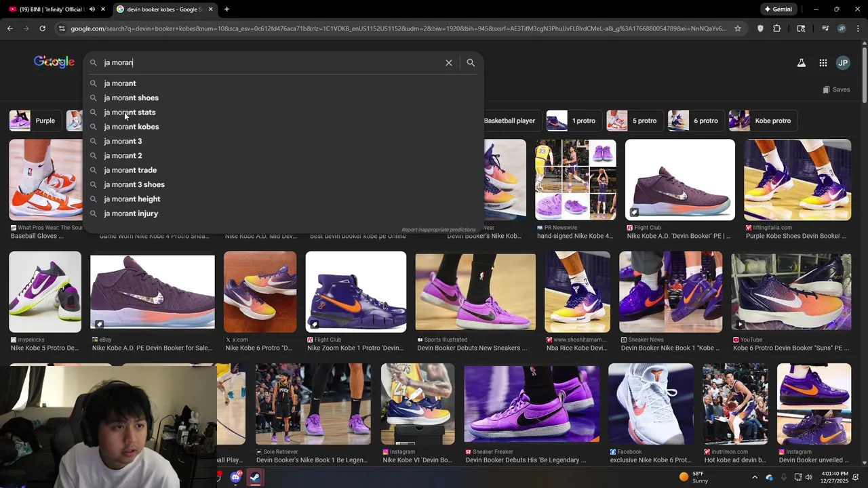The image size is (868, 488).
Task: Open Sneaker News Nike Book 1 image
Action: pyautogui.click(x=671, y=291)
